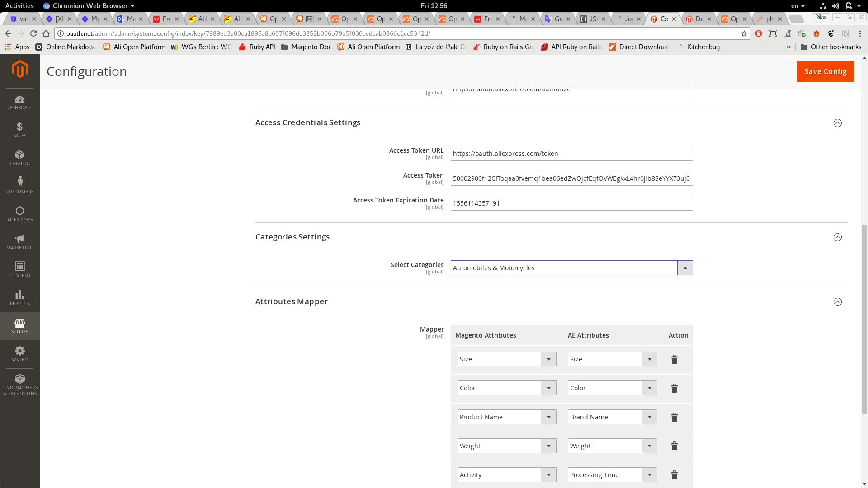Delete the Product Name mapping row
The height and width of the screenshot is (488, 868).
(x=674, y=417)
